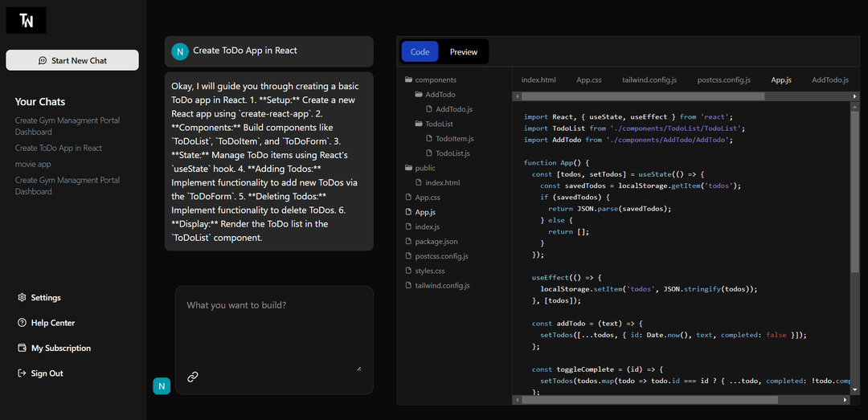Select package.json in the file tree

tap(432, 241)
